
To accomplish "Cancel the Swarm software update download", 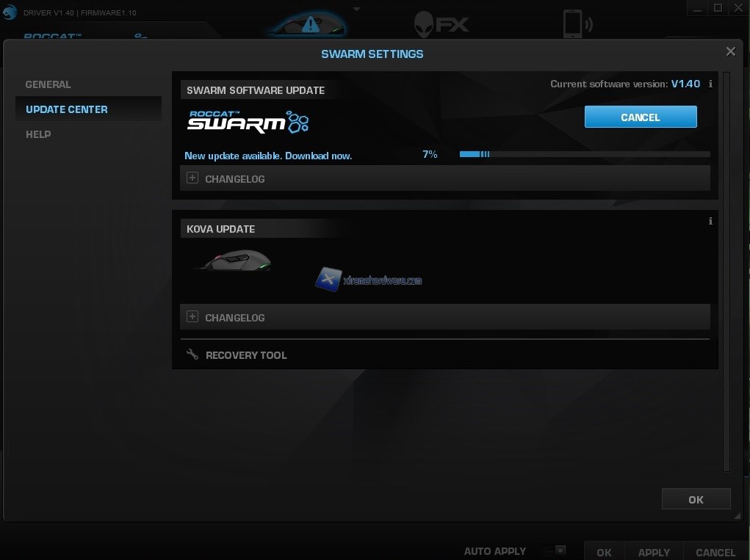I will pos(640,117).
